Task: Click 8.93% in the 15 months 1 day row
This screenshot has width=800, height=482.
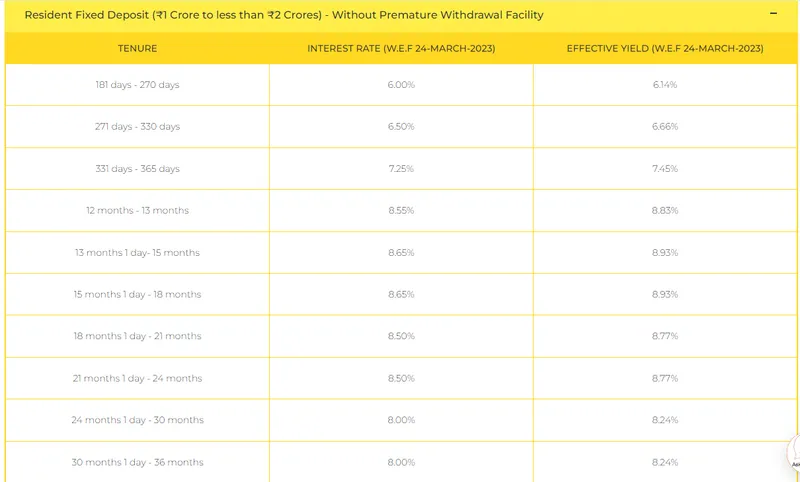Action: point(665,294)
